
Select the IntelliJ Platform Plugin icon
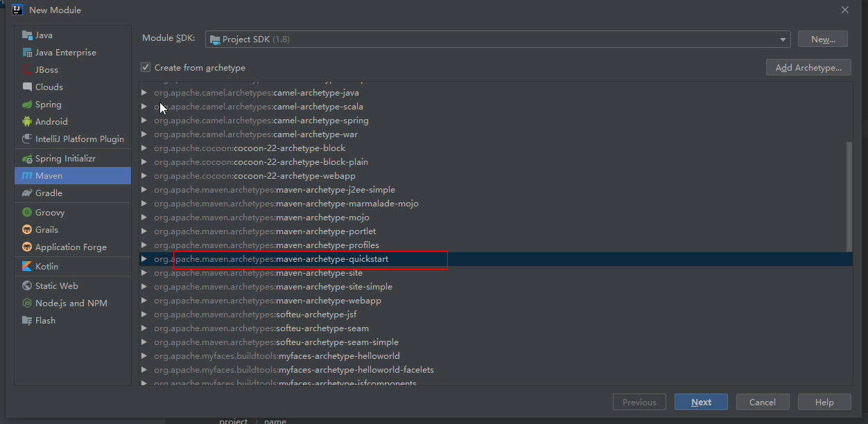tap(27, 139)
